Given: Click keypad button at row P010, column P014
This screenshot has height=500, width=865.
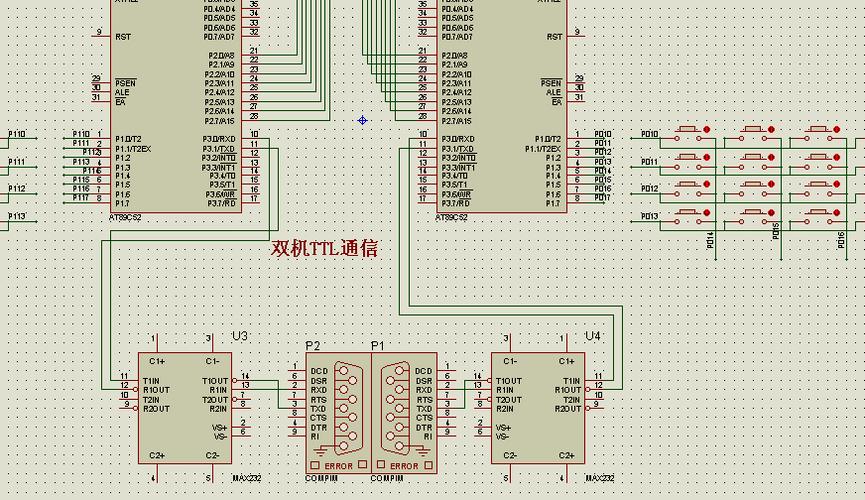Looking at the screenshot, I should tap(687, 134).
